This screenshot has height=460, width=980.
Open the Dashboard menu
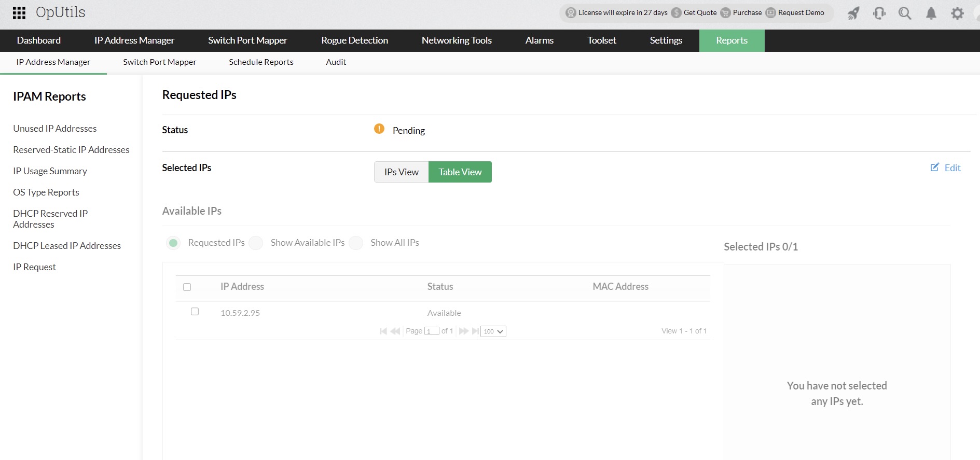tap(39, 40)
